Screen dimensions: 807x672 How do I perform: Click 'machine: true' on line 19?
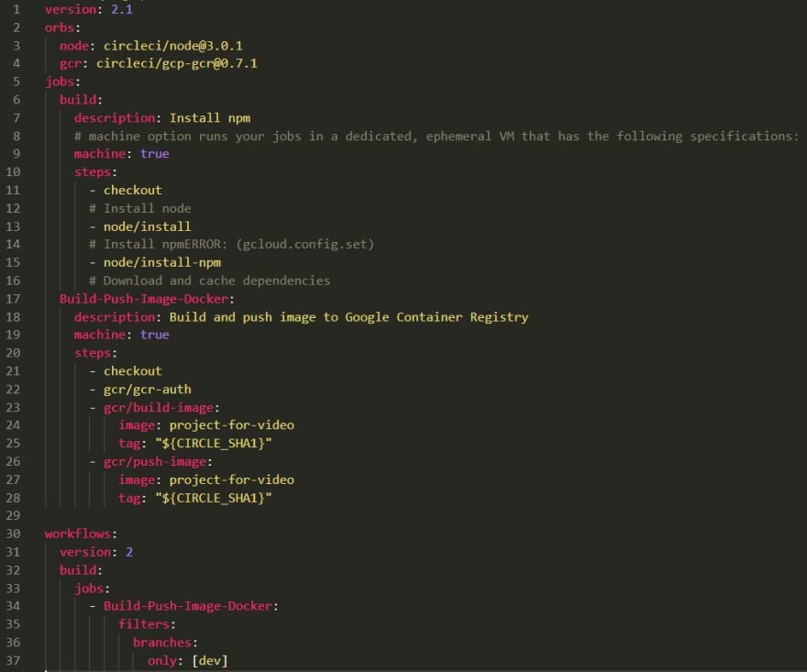121,335
